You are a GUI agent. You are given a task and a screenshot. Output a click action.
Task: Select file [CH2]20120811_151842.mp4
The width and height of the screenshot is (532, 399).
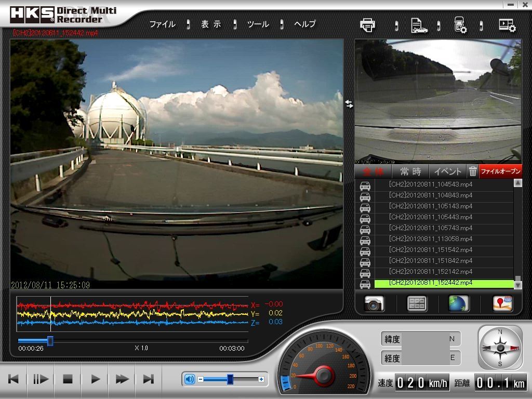[x=444, y=261]
